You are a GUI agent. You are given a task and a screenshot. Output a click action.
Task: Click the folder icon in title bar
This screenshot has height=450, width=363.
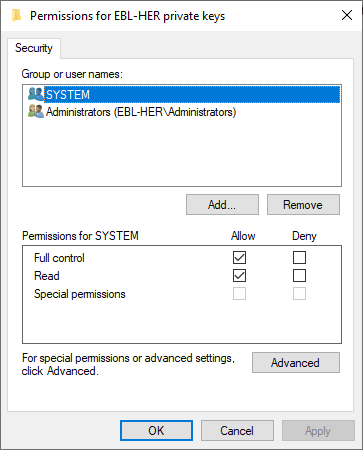16,16
